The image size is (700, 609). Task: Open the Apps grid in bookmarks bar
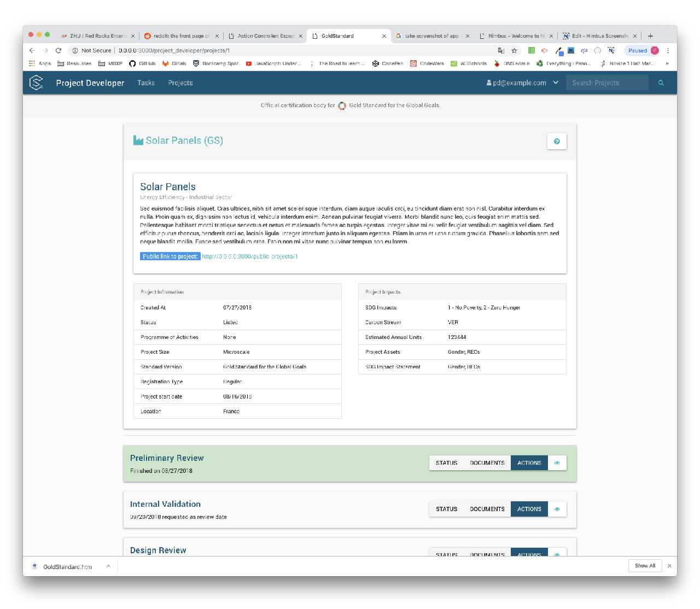pos(39,63)
